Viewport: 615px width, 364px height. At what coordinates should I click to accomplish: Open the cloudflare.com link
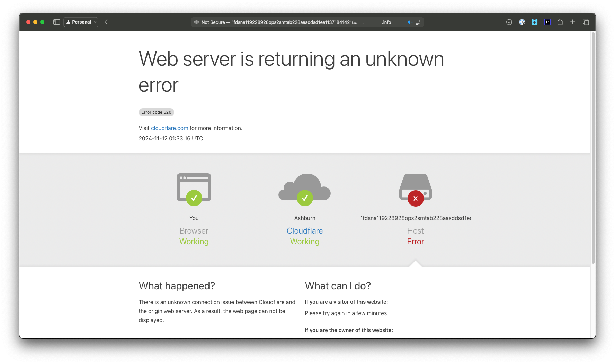pyautogui.click(x=169, y=128)
